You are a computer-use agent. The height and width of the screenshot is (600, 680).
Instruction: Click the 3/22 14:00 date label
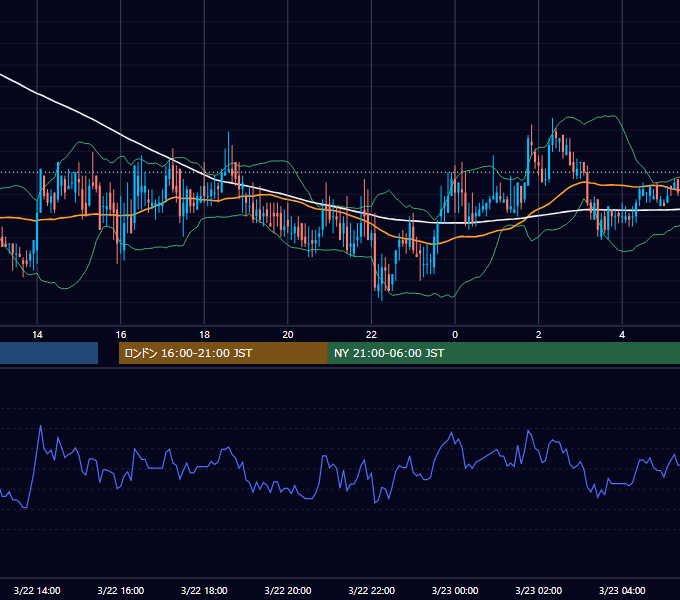(x=37, y=590)
